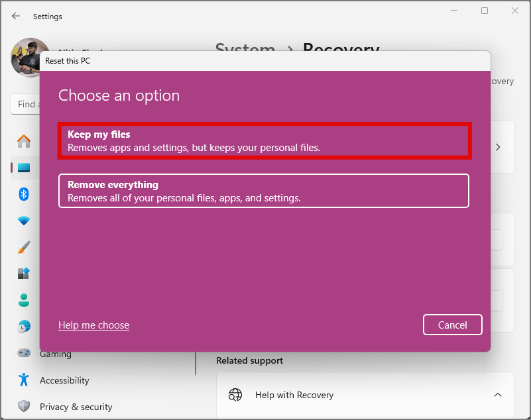This screenshot has width=531, height=420.
Task: Open Gaming controller icon in sidebar
Action: [24, 353]
